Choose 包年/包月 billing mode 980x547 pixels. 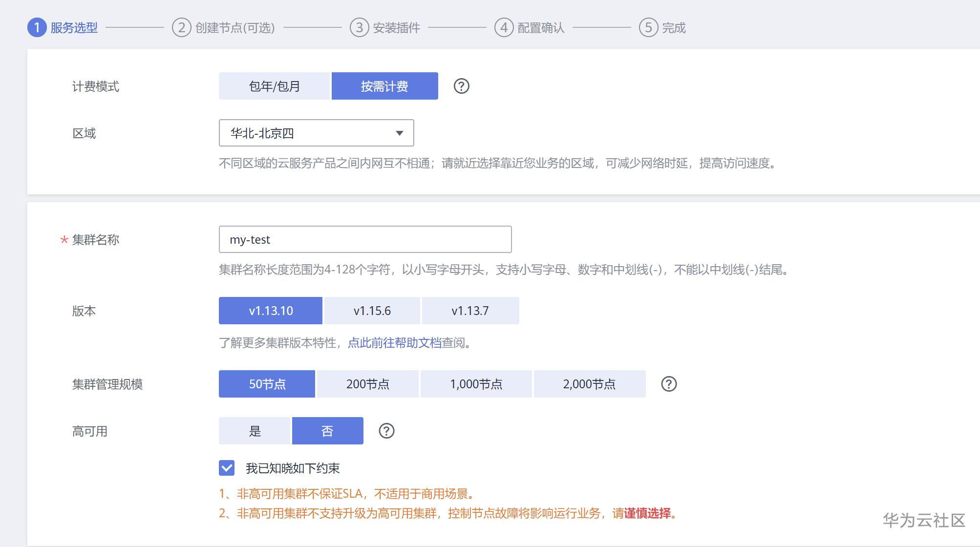click(x=274, y=86)
